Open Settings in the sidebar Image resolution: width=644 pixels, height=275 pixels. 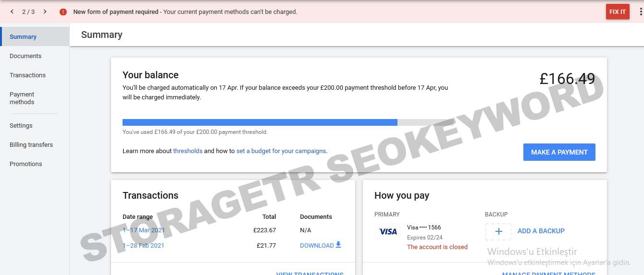21,126
